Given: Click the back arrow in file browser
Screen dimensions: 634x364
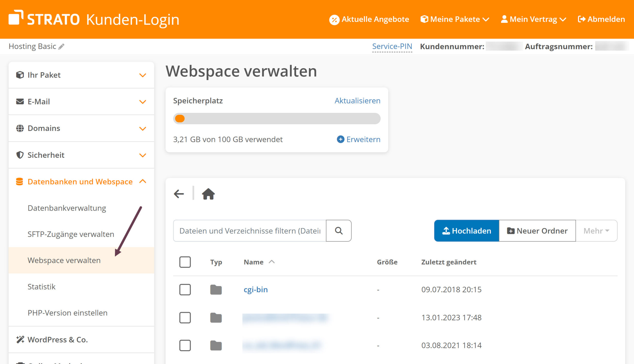Looking at the screenshot, I should (179, 194).
